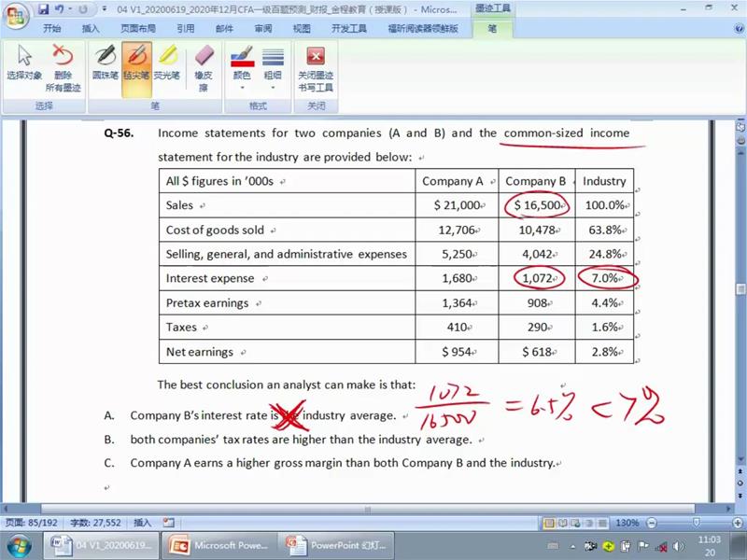Switch to the 审阅 ribbon tab
The image size is (747, 560).
[x=263, y=29]
